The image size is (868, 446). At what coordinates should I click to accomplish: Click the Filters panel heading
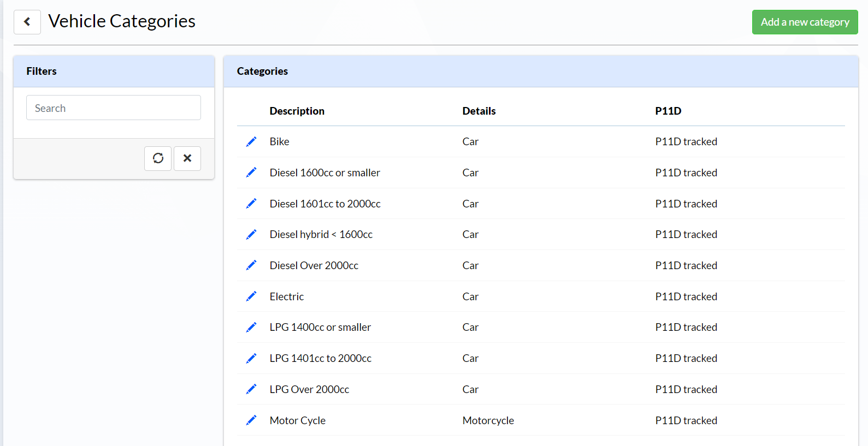(42, 71)
